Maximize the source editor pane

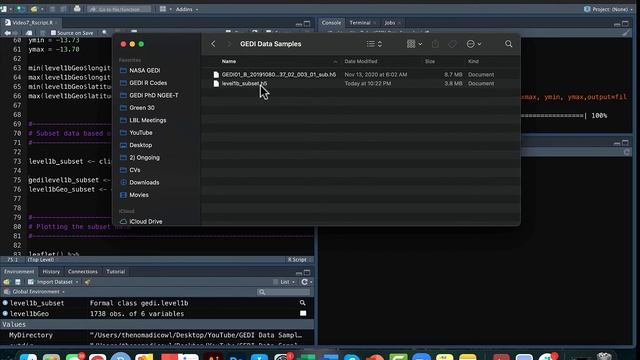point(307,24)
